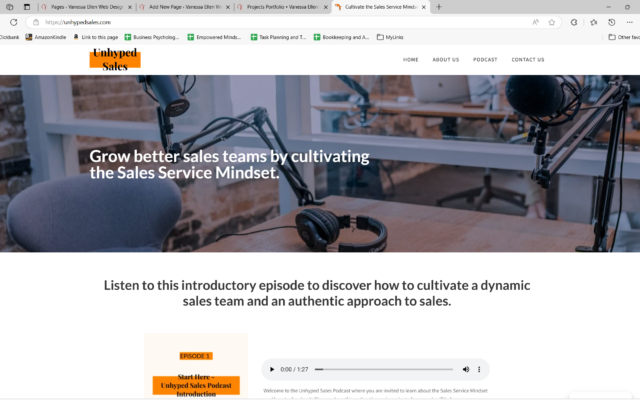Open the Task Planning bookmark
This screenshot has width=640, height=400.
[278, 37]
